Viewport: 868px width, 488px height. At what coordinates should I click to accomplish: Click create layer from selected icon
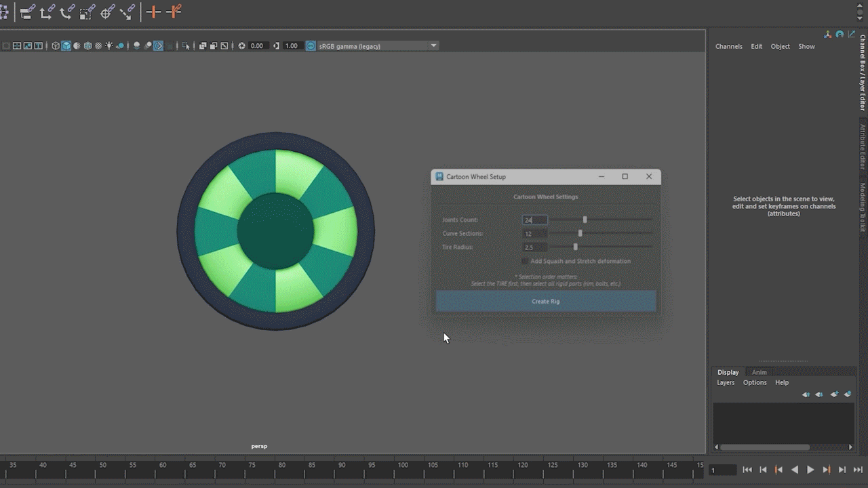click(x=848, y=394)
